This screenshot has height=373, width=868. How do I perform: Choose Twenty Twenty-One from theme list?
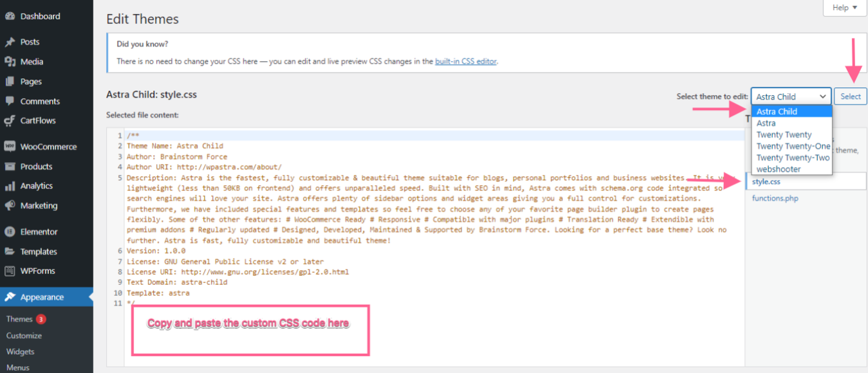click(793, 146)
